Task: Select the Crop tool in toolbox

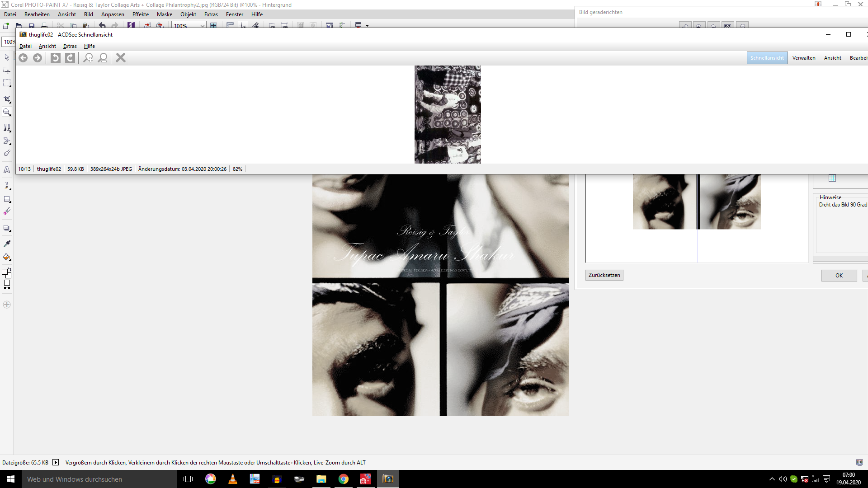Action: pyautogui.click(x=7, y=99)
